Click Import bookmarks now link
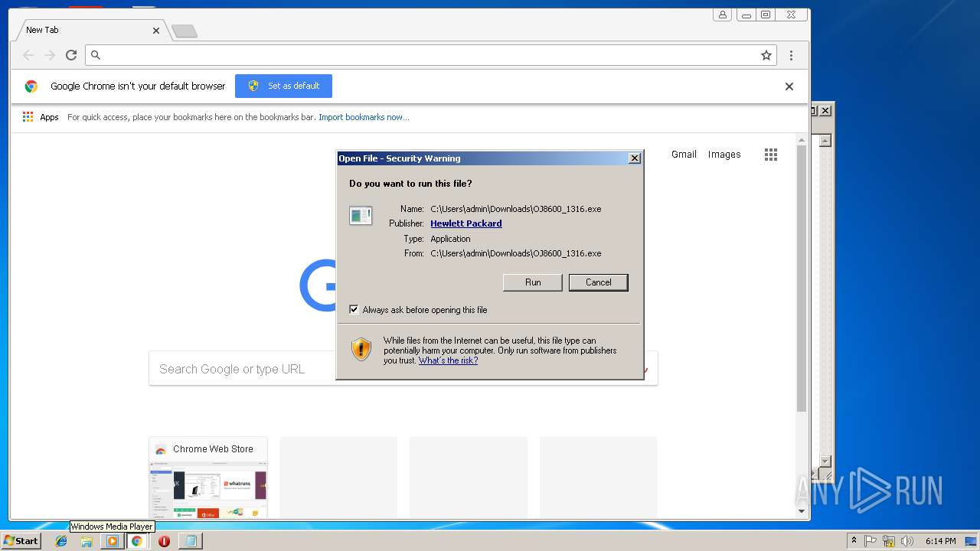980x551 pixels. pyautogui.click(x=364, y=117)
